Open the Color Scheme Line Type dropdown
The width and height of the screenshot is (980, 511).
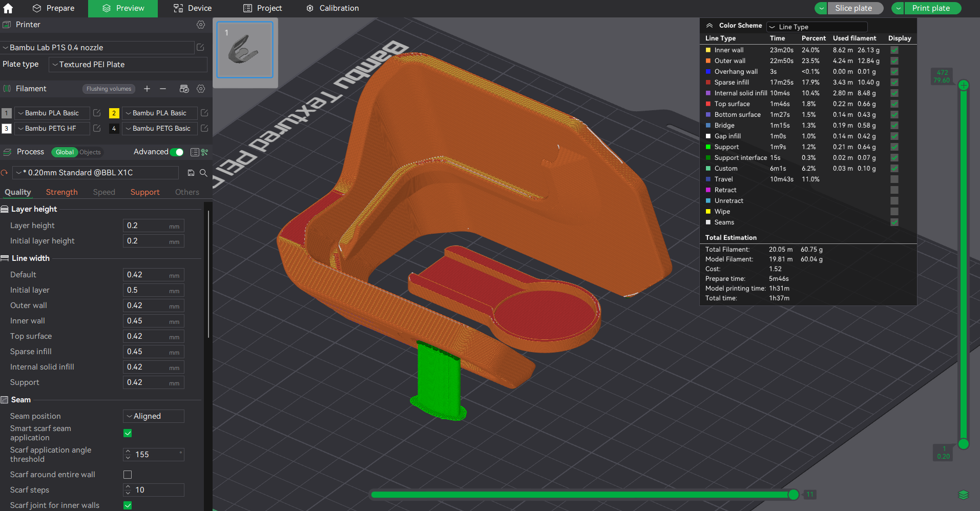817,27
